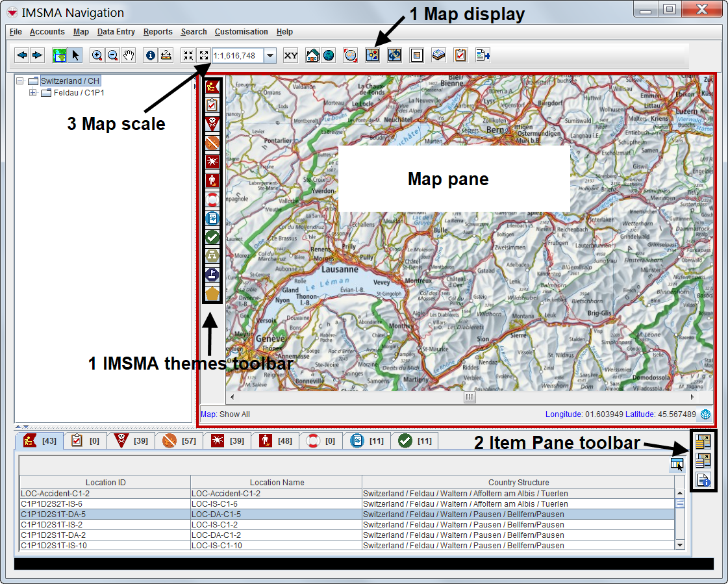This screenshot has width=728, height=584.
Task: Select the arrow pointer selection tool
Action: tap(75, 55)
